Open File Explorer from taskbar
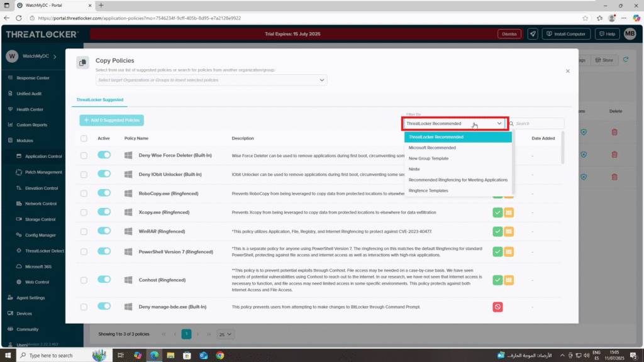The height and width of the screenshot is (362, 644). [170, 356]
